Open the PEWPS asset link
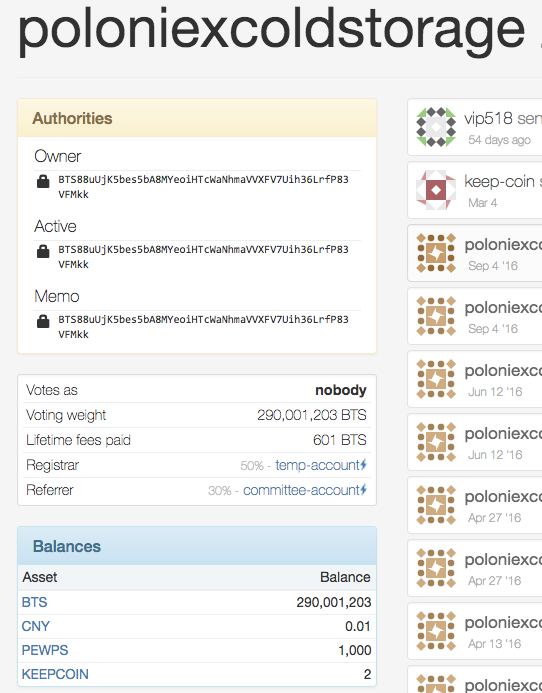 (x=45, y=650)
